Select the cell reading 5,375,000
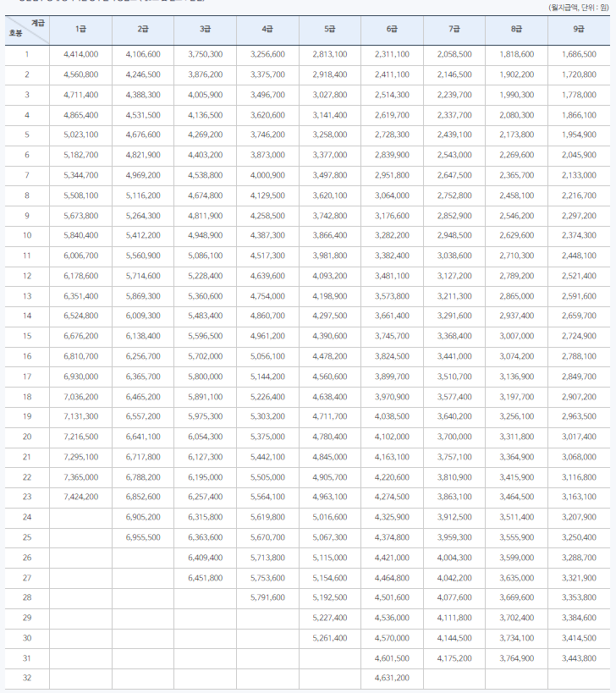Viewport: 616px width, 693px height. coord(267,437)
